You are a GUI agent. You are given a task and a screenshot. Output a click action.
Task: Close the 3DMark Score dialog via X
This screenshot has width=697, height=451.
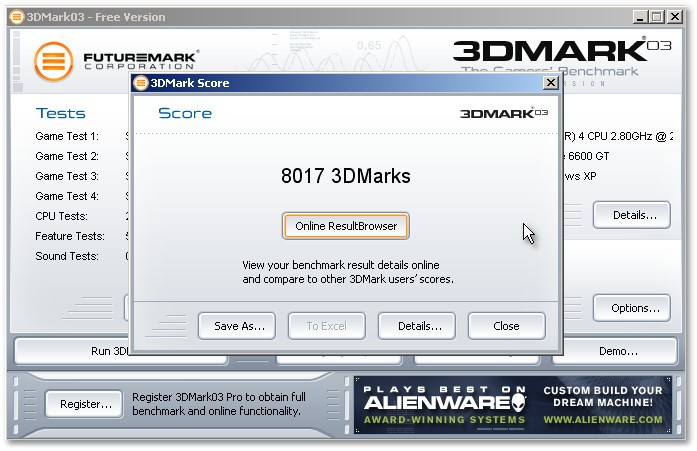tap(551, 83)
